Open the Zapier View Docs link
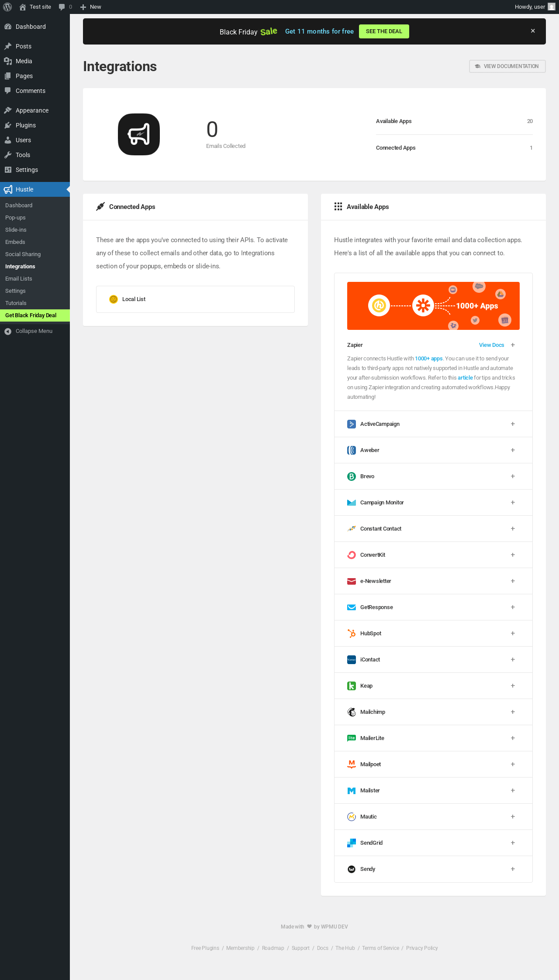This screenshot has width=559, height=980. pyautogui.click(x=491, y=345)
